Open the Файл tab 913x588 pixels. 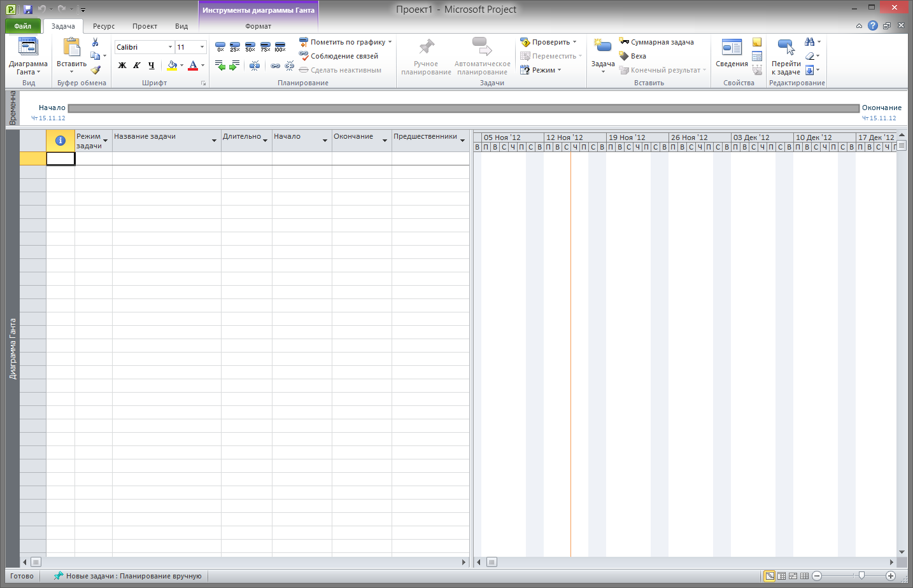click(x=23, y=26)
